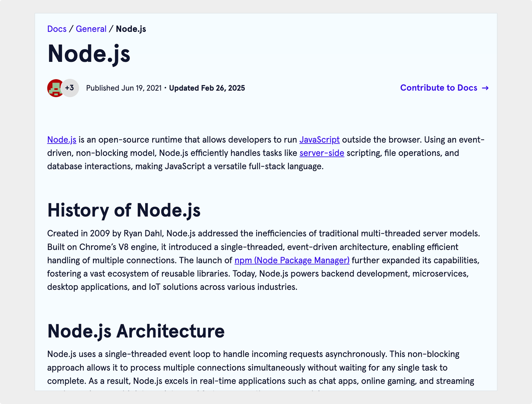The width and height of the screenshot is (532, 404).
Task: Open the Node.js link in intro paragraph
Action: [x=62, y=140]
